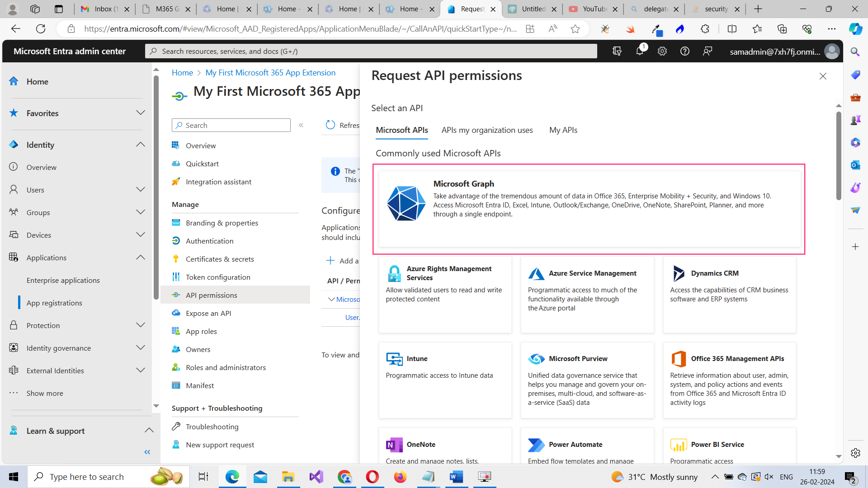Switch to APIs my organization uses tab

click(487, 130)
